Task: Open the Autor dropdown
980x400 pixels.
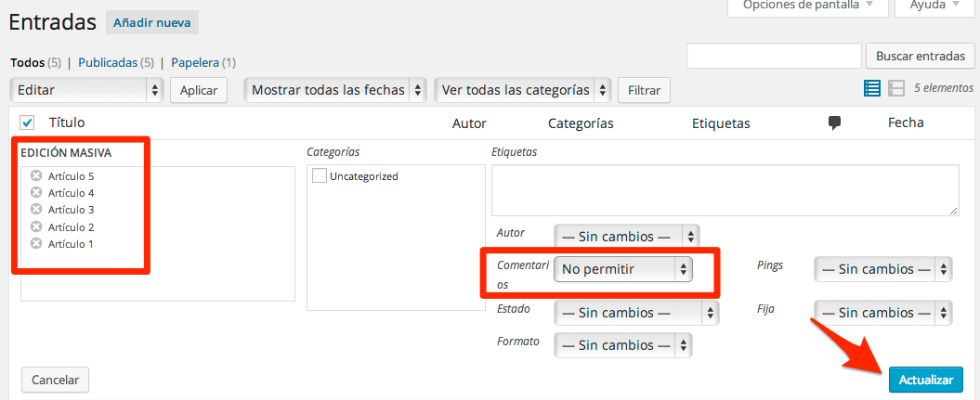Action: pyautogui.click(x=627, y=238)
